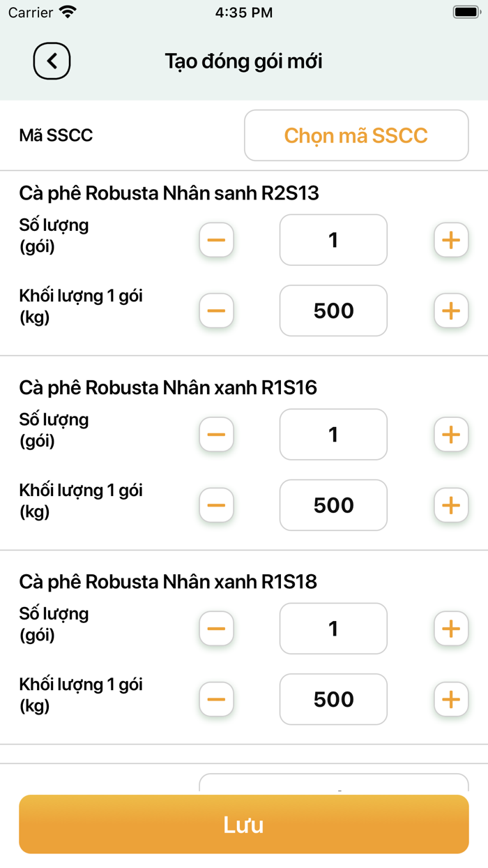The height and width of the screenshot is (868, 488).
Task: Save the new packaging with Lưu
Action: [x=244, y=824]
